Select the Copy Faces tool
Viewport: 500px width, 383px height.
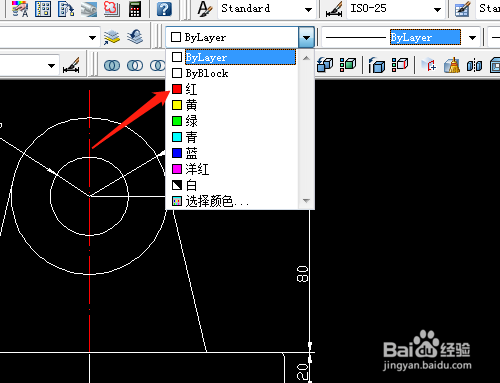(325, 65)
